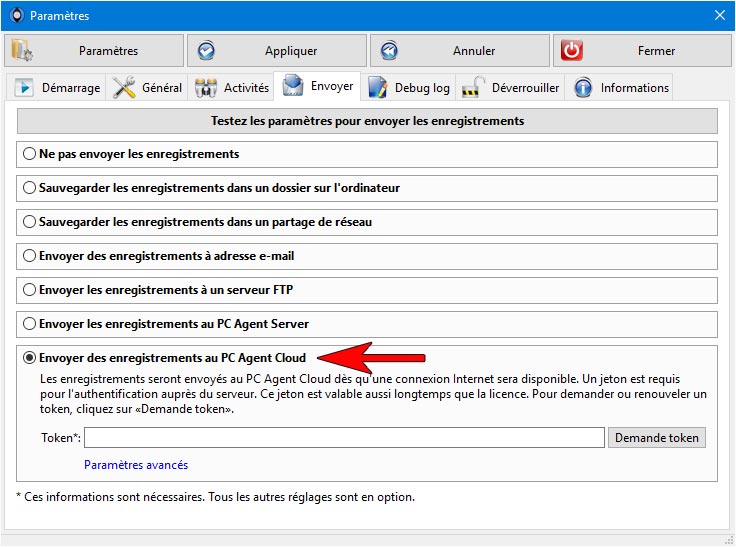Request a token with Demande token button
This screenshot has height=547, width=736.
657,438
